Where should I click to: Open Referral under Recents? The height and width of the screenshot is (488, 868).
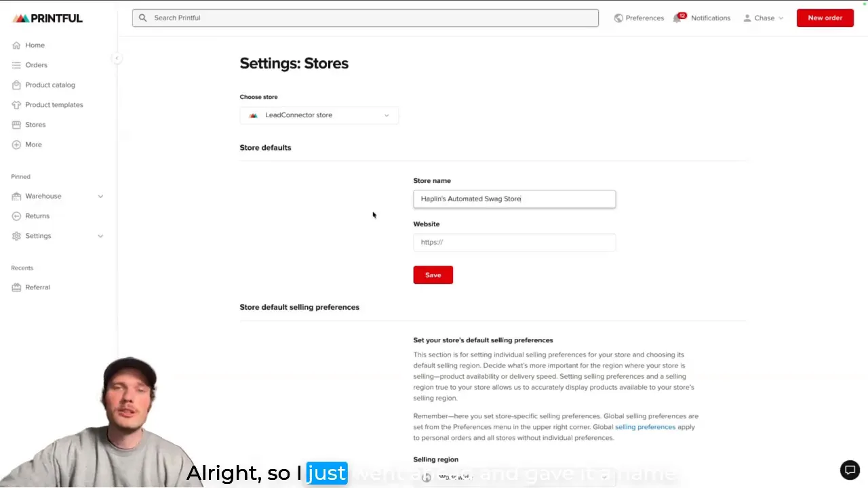click(x=37, y=287)
